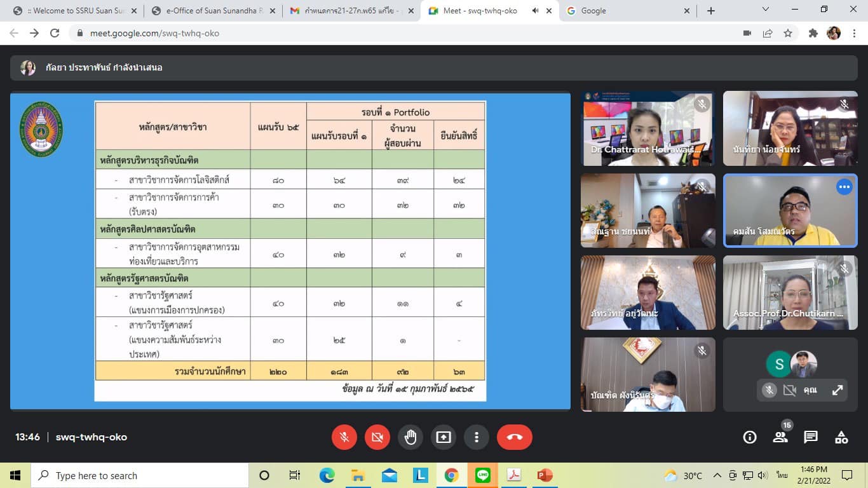Click the present now screen-share icon
Image resolution: width=868 pixels, height=488 pixels.
tap(443, 437)
